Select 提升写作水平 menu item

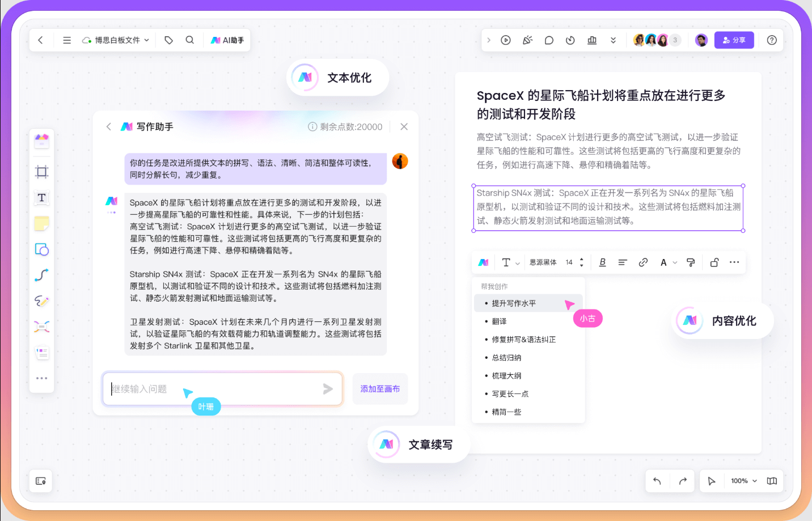tap(528, 303)
